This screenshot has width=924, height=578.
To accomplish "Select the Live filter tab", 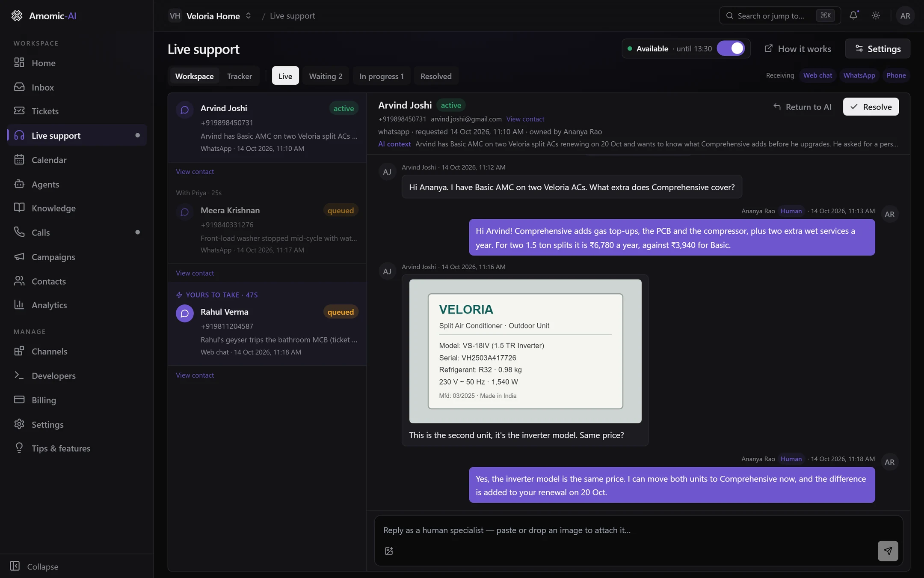I will coord(285,76).
